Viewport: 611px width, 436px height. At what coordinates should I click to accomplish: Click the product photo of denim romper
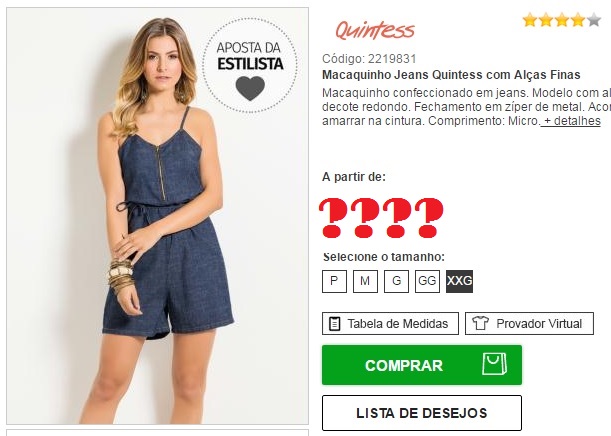(157, 216)
